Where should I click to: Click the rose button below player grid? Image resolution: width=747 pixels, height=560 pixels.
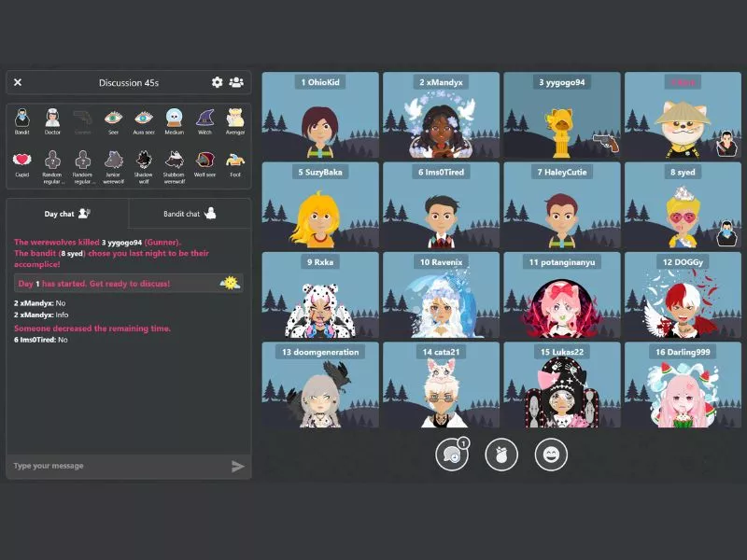pos(501,455)
